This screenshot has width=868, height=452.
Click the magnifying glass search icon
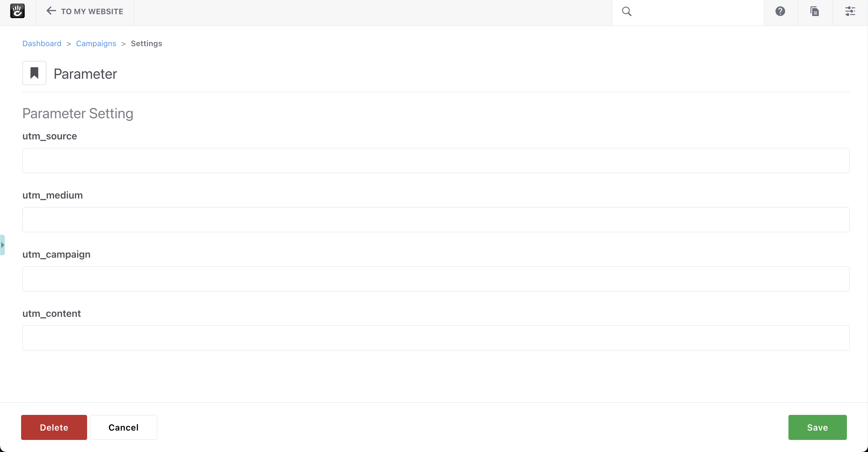point(626,11)
